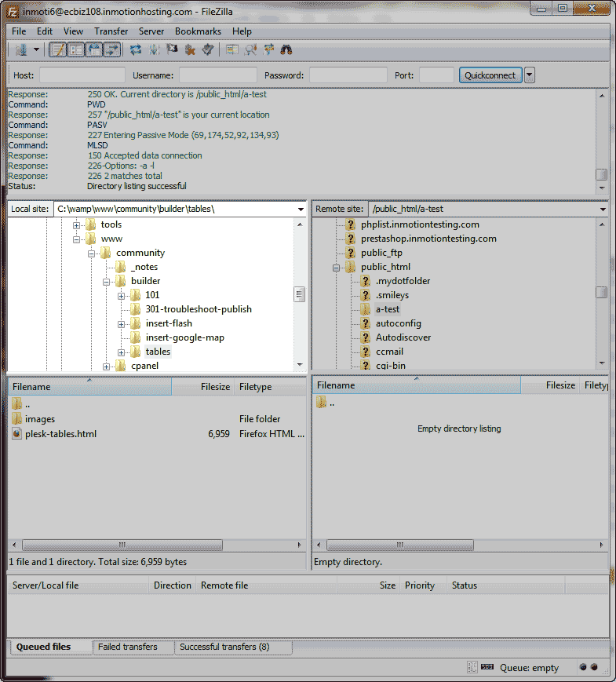The image size is (616, 682).
Task: Open directory listing filters dialog
Action: tap(232, 49)
